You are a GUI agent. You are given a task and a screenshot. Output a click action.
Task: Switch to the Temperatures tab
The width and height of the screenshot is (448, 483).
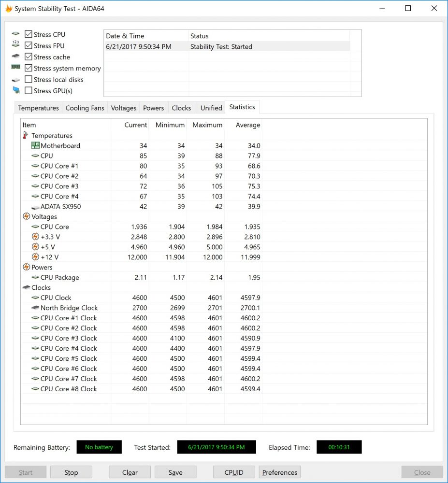[x=38, y=108]
